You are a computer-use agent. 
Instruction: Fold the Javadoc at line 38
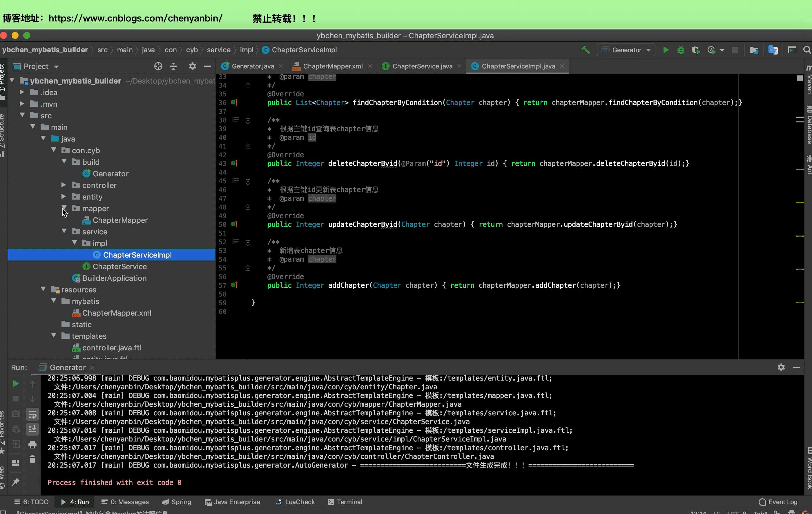tap(248, 120)
